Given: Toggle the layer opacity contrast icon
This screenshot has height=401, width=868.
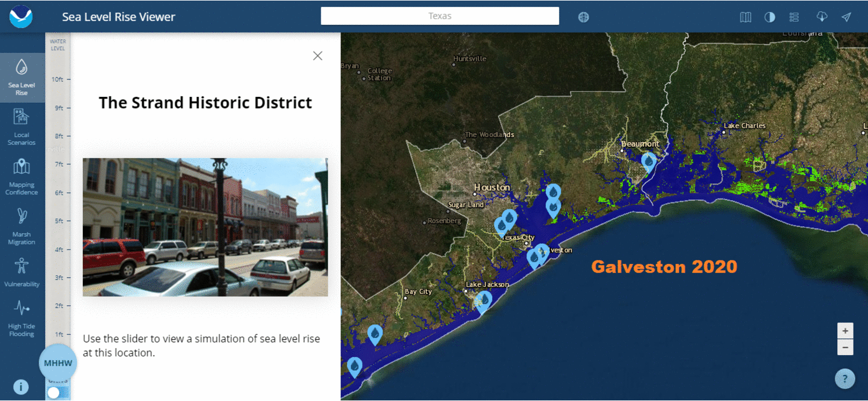Looking at the screenshot, I should (x=769, y=17).
